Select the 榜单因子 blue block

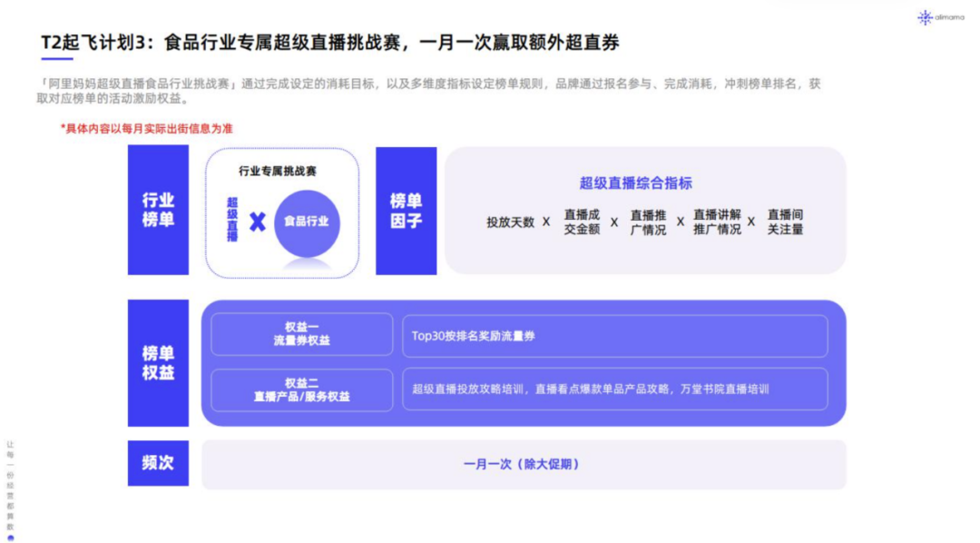coord(407,211)
